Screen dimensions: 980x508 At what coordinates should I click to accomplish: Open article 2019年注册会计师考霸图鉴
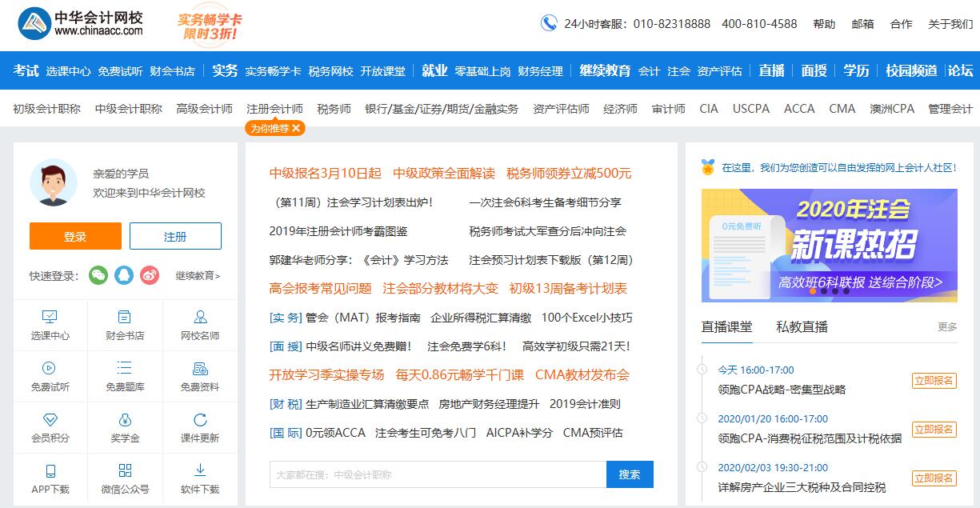point(338,231)
